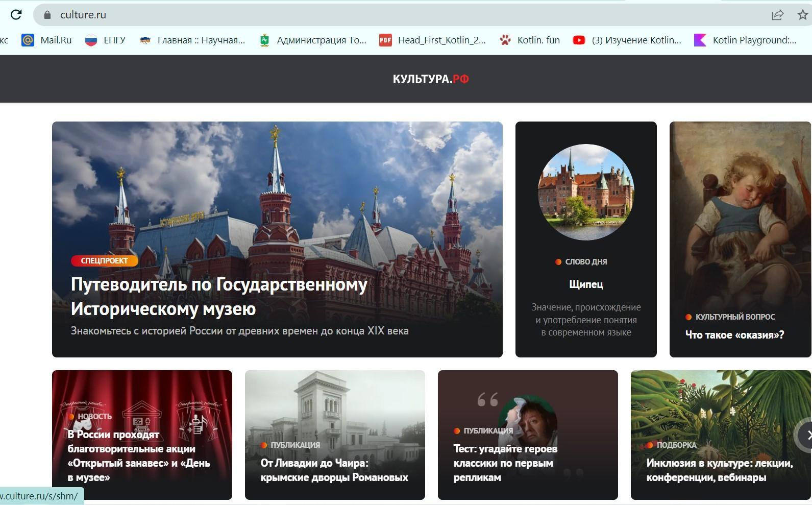Click the Historical Museum subtitle about XIX века
Image resolution: width=812 pixels, height=505 pixels.
pos(240,331)
